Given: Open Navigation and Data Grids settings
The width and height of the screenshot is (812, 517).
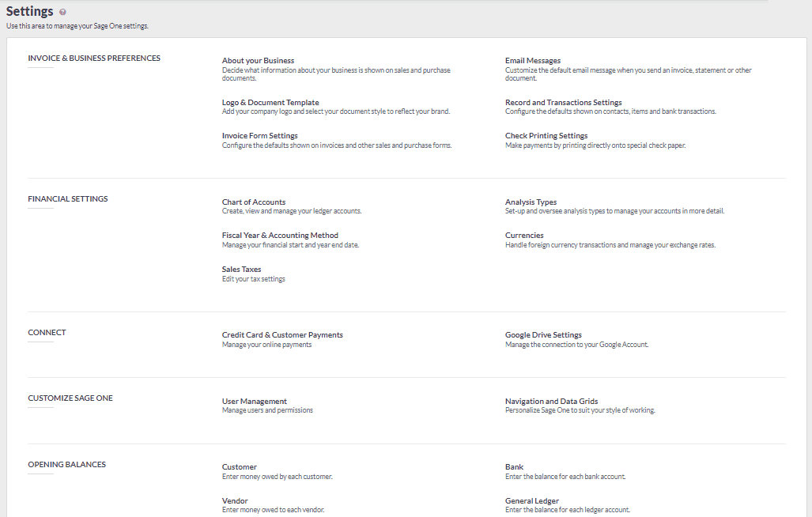Looking at the screenshot, I should coord(551,401).
